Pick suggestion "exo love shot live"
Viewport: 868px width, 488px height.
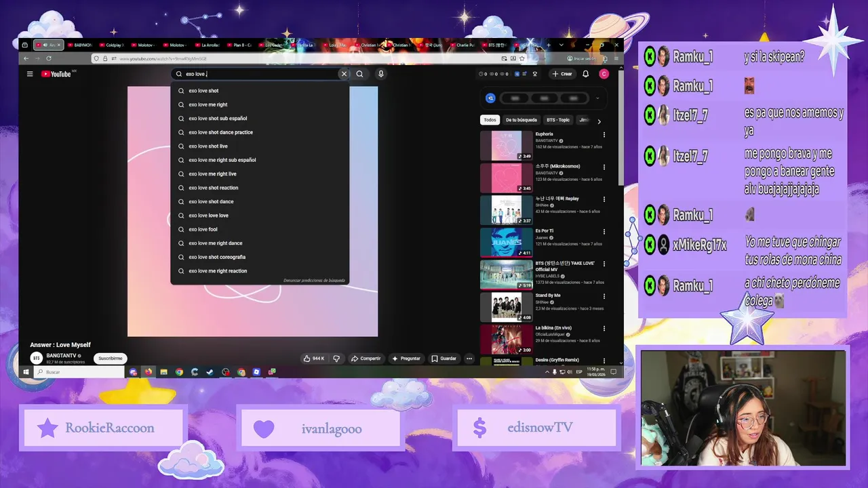[260, 146]
